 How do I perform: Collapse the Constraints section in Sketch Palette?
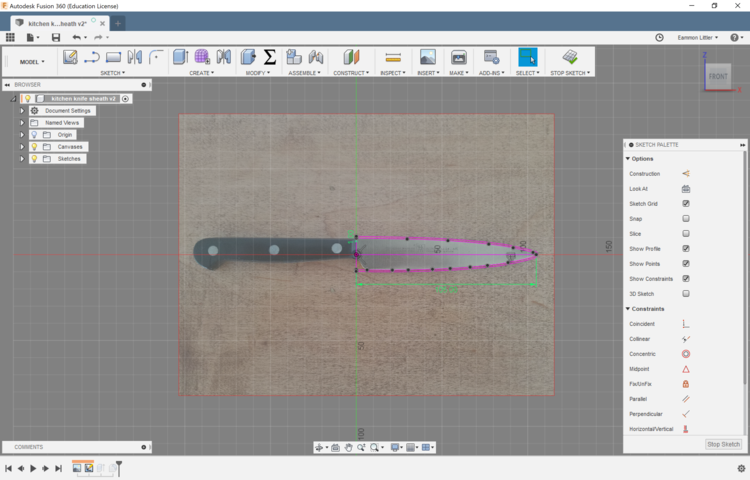tap(628, 309)
